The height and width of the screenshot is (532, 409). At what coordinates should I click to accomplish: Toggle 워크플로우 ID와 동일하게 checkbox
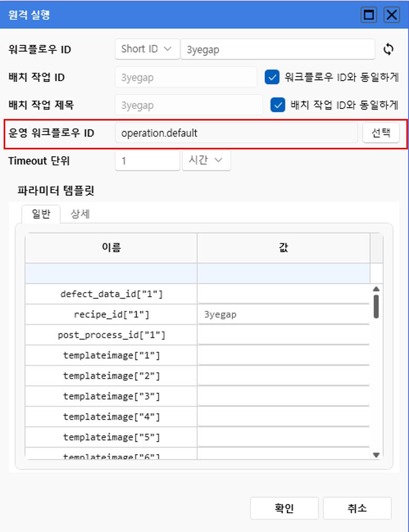point(272,78)
